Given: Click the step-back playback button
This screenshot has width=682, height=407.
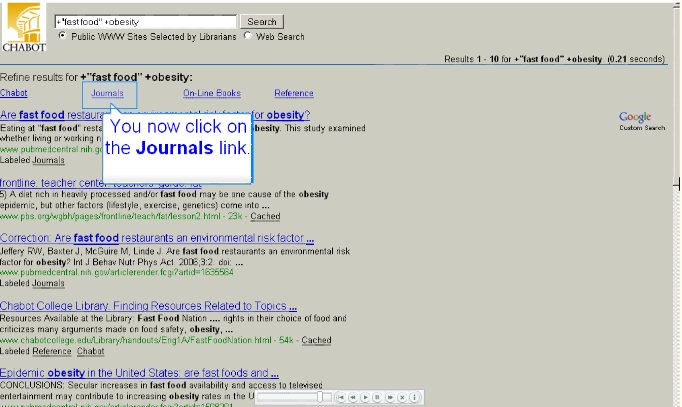Looking at the screenshot, I should (353, 397).
